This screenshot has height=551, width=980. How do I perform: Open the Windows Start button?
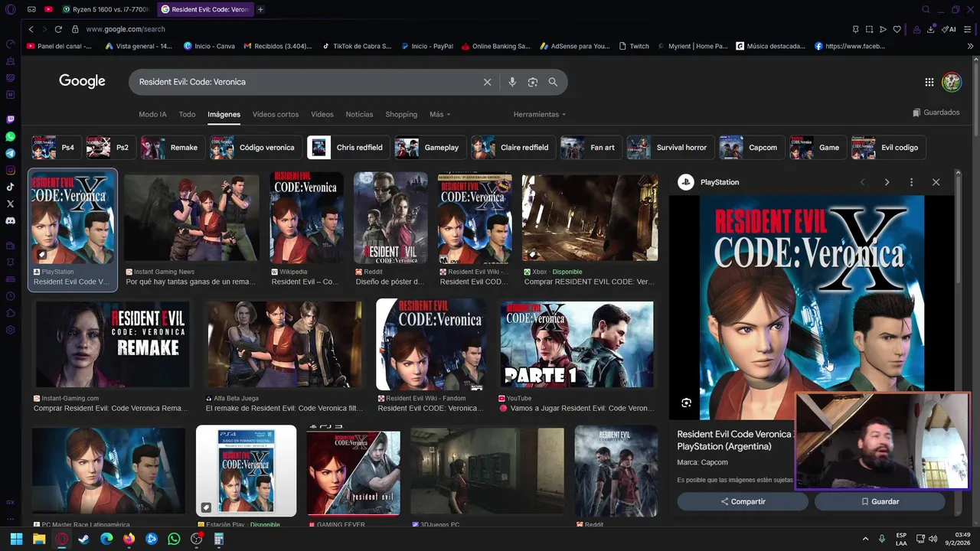[16, 539]
